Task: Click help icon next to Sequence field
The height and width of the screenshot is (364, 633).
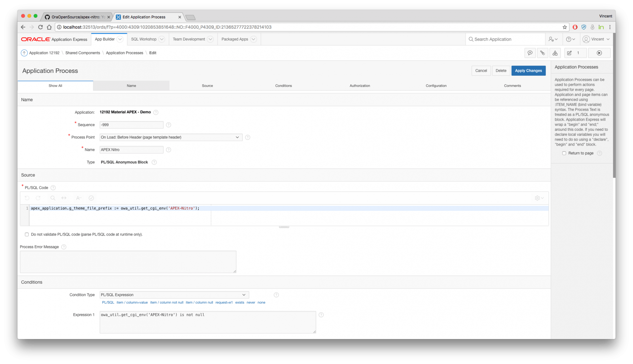Action: (x=168, y=125)
